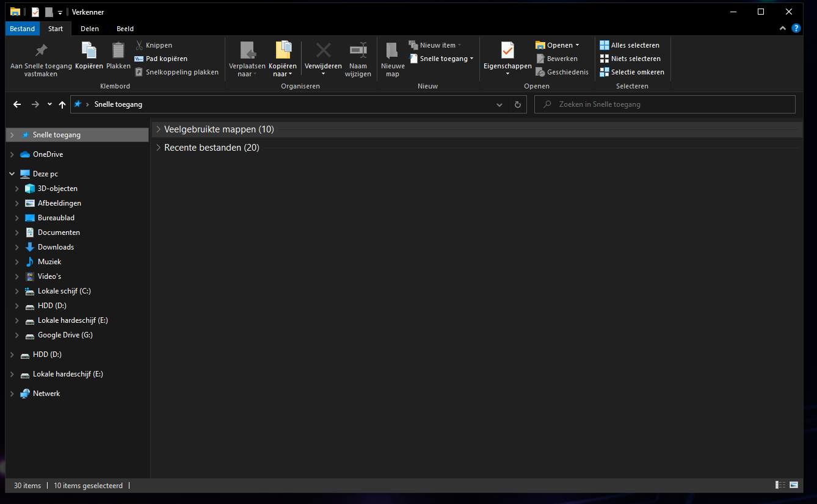This screenshot has width=817, height=504.
Task: Open the Delen ribbon tab
Action: [x=90, y=29]
